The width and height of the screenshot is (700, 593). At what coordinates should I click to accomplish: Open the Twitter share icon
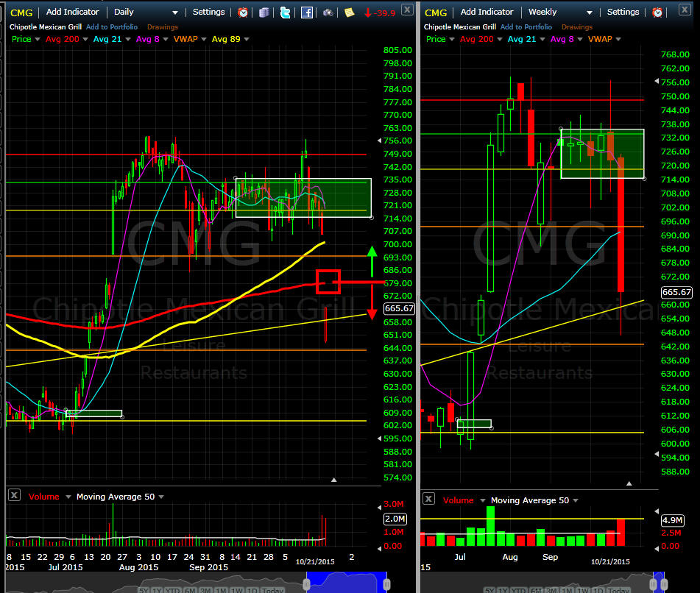285,13
